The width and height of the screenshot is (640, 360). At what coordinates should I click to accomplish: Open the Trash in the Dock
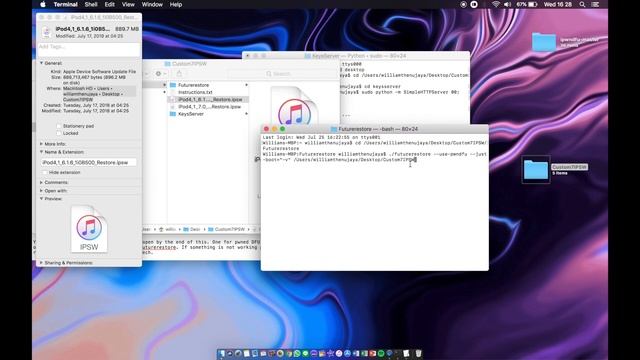point(418,353)
